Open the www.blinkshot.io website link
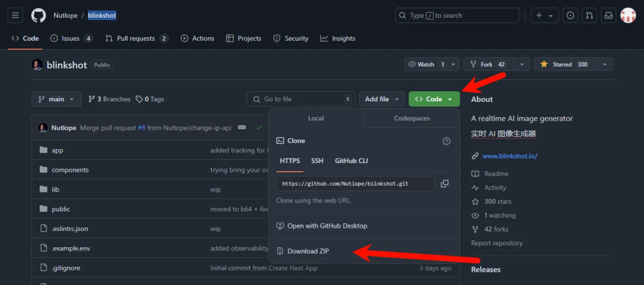The image size is (644, 285). (x=509, y=156)
